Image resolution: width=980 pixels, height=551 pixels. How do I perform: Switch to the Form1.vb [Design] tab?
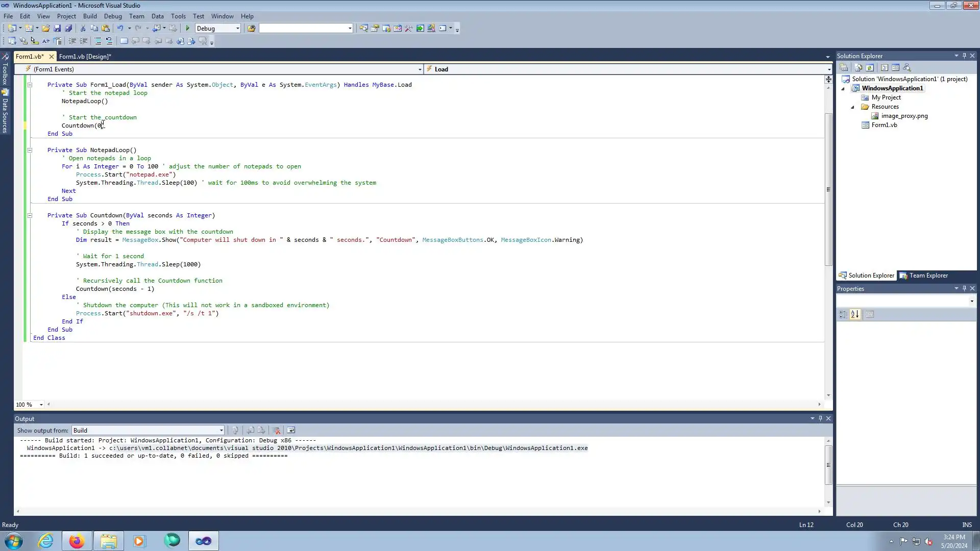point(85,57)
